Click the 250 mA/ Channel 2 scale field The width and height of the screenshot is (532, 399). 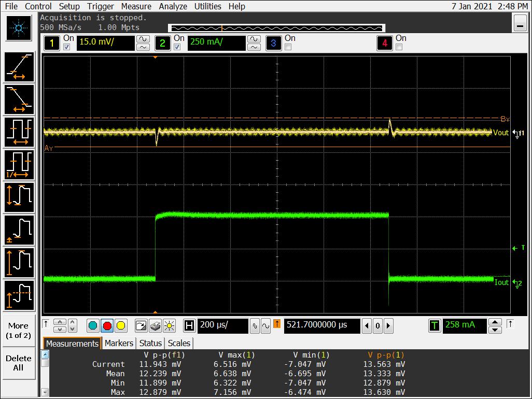pyautogui.click(x=216, y=43)
